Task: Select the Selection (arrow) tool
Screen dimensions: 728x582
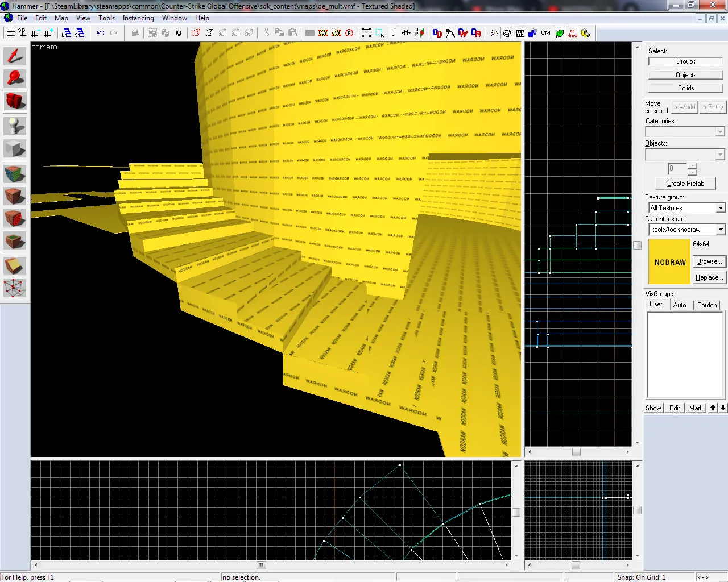Action: (x=15, y=56)
